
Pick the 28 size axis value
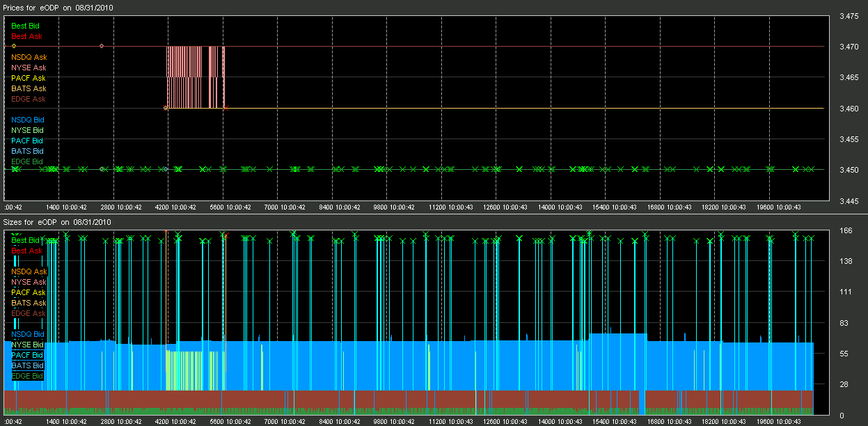(x=844, y=384)
